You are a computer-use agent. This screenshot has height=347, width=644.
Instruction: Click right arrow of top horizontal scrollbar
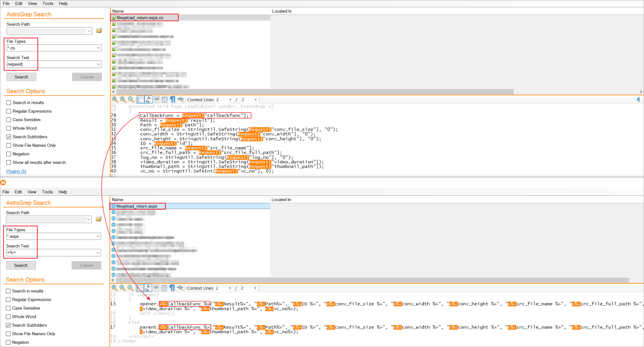pos(641,92)
